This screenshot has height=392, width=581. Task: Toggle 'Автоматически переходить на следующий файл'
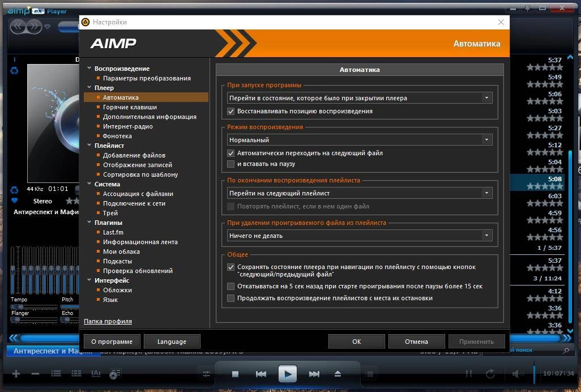coord(230,153)
